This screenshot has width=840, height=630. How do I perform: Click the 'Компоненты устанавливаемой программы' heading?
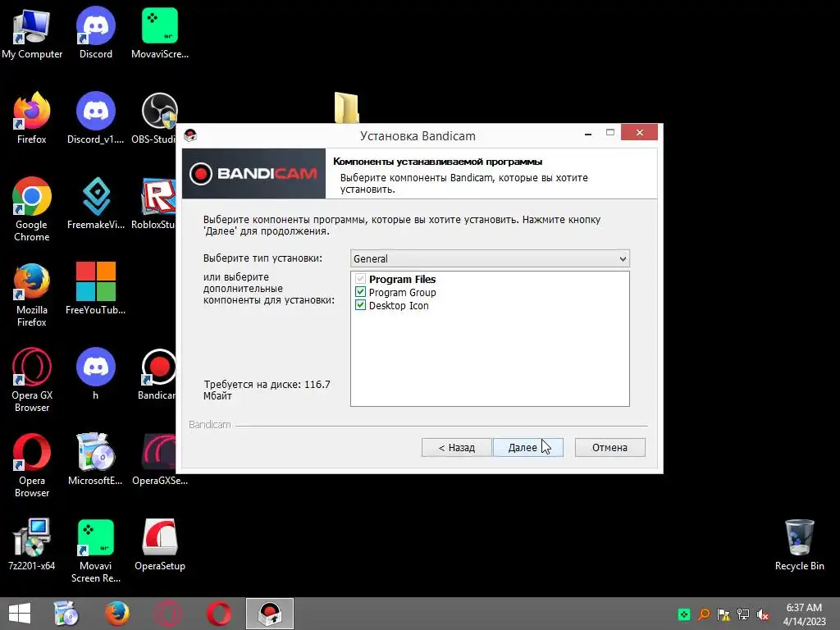(x=438, y=162)
